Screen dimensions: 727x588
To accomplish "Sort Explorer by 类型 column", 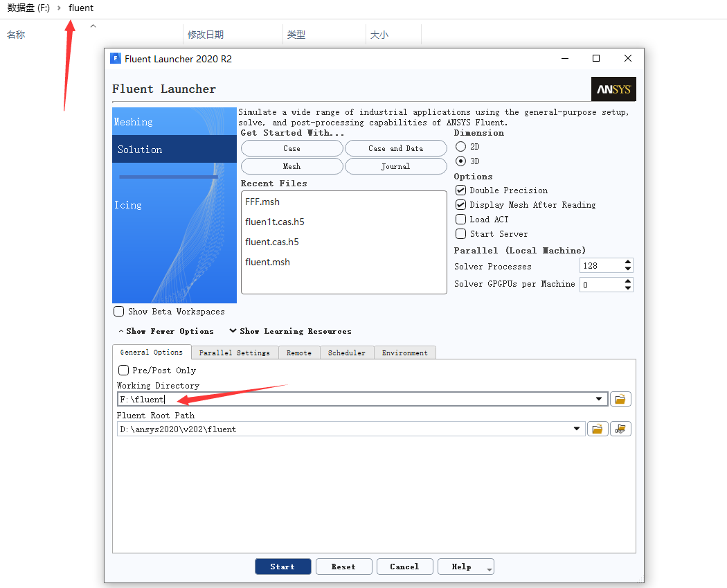I will click(296, 35).
